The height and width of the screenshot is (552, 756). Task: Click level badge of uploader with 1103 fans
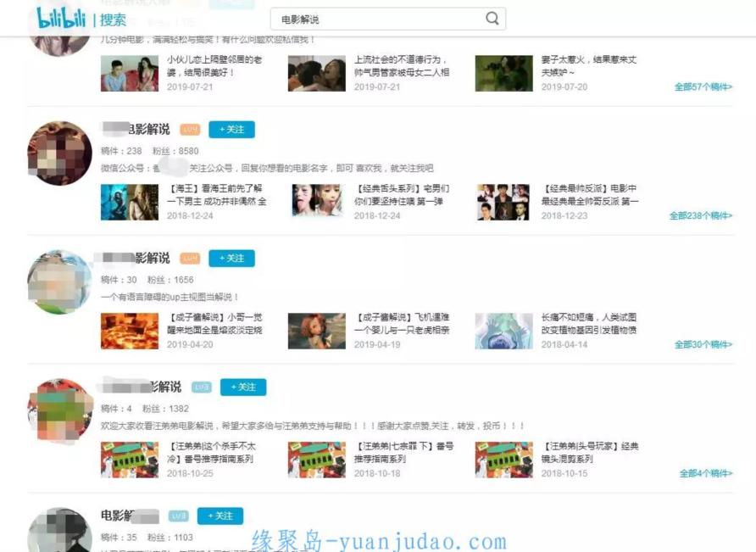coord(178,516)
